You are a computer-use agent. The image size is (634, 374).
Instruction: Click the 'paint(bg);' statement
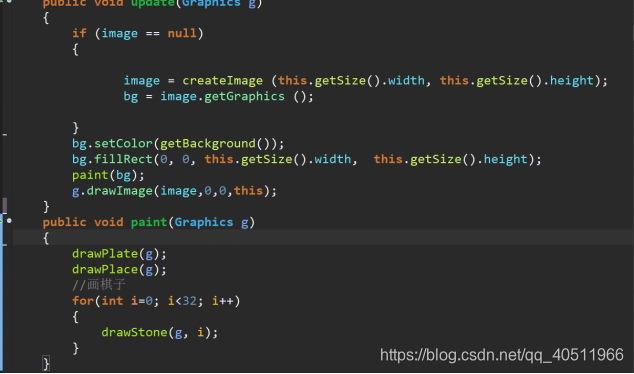pos(108,175)
